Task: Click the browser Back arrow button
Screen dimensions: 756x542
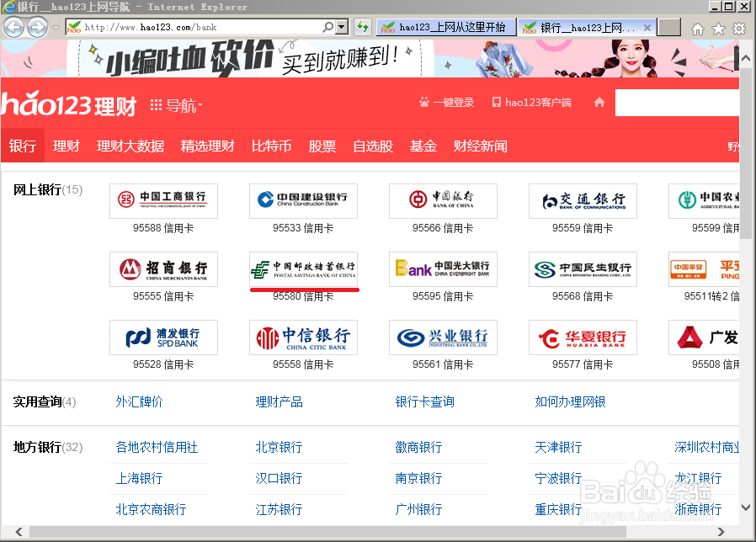Action: coord(14,27)
